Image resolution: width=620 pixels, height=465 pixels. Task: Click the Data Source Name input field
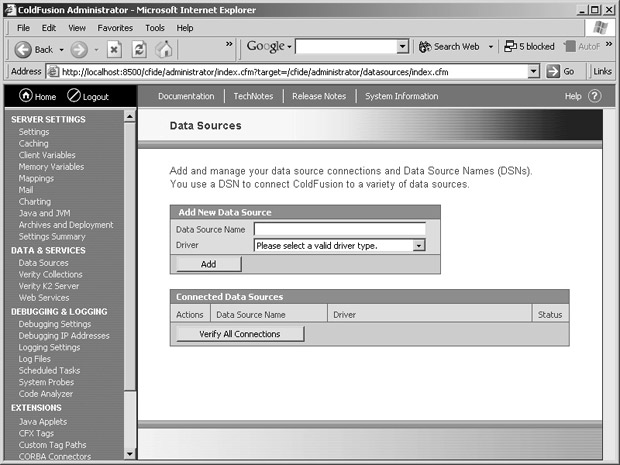(339, 229)
